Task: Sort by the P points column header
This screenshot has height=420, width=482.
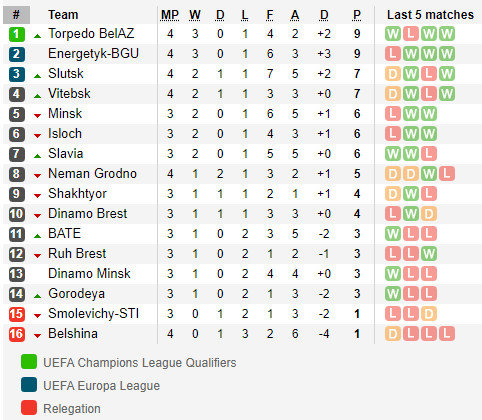Action: 357,15
